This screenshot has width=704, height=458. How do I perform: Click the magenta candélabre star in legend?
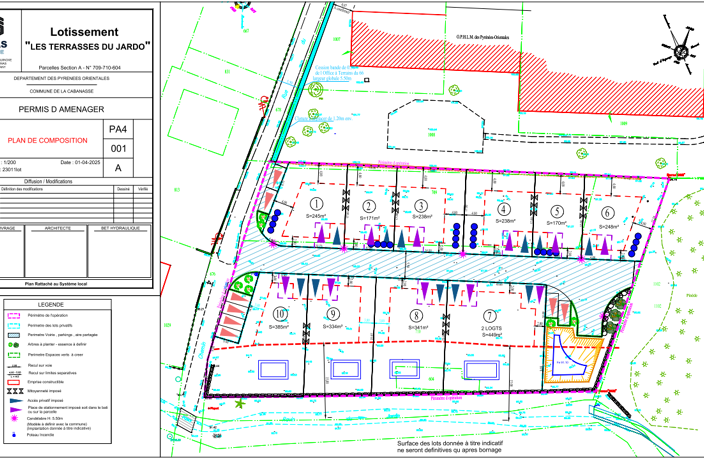tap(14, 418)
